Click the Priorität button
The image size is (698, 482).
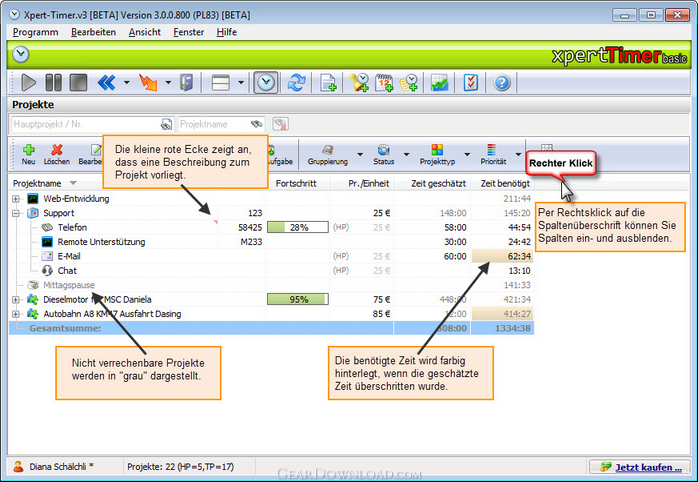(493, 154)
